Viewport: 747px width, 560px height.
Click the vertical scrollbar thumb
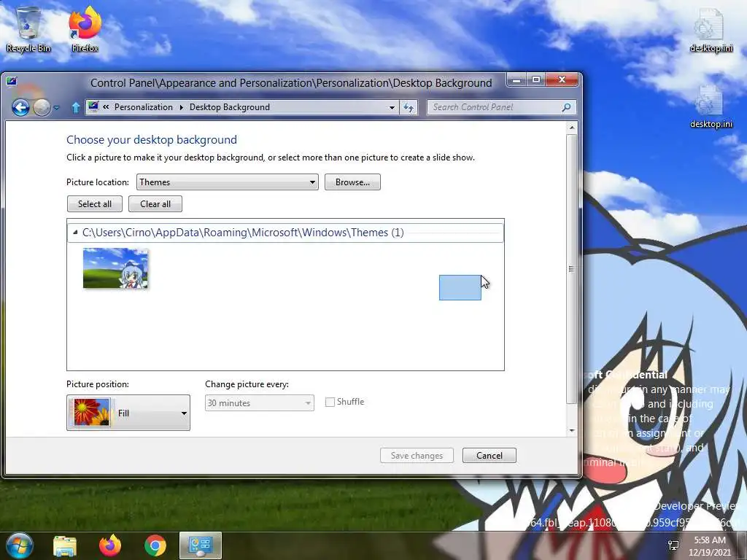tap(572, 269)
